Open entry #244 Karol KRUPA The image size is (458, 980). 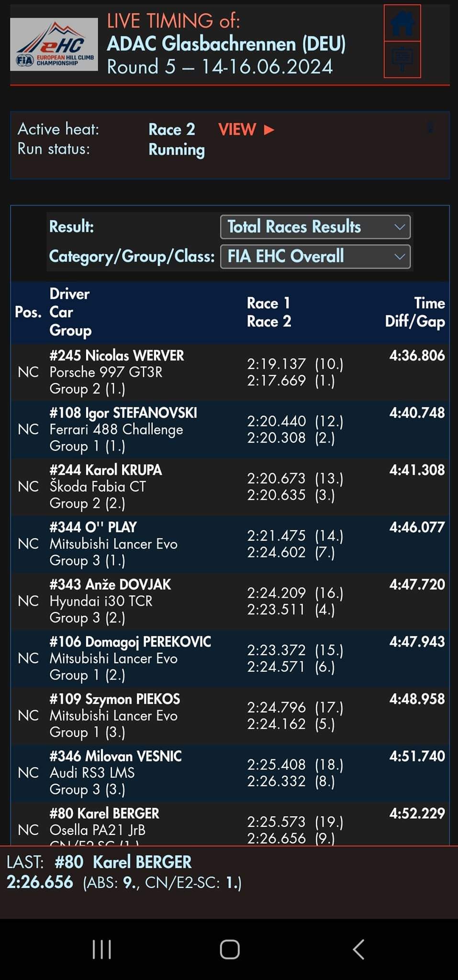click(230, 487)
